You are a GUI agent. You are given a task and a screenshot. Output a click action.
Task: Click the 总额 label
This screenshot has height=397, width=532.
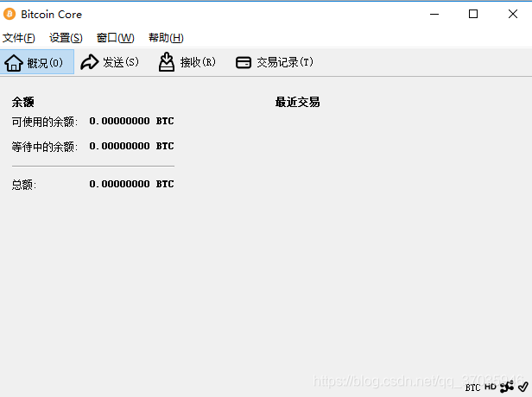coord(24,185)
